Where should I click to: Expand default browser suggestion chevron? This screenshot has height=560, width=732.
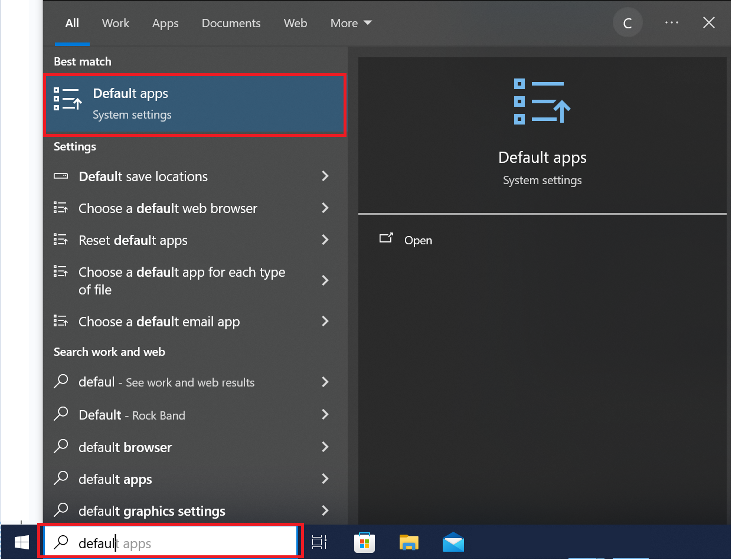pyautogui.click(x=325, y=447)
